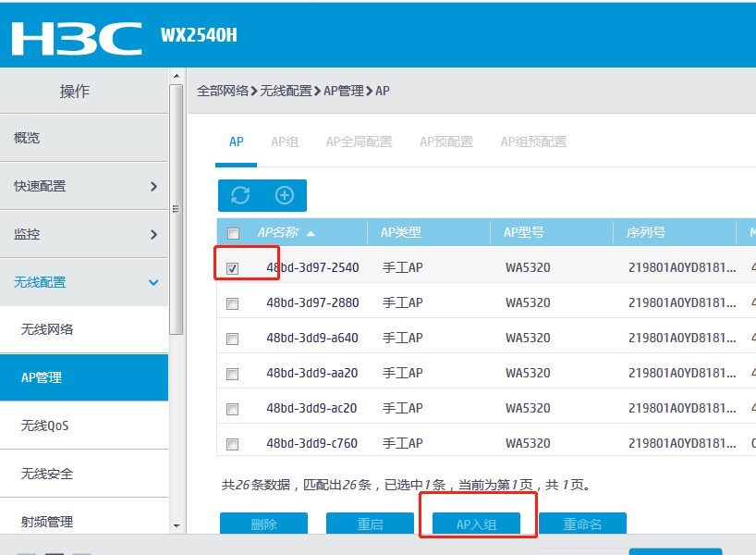
Task: Click the sidebar scrollbar up arrow
Action: point(177,76)
